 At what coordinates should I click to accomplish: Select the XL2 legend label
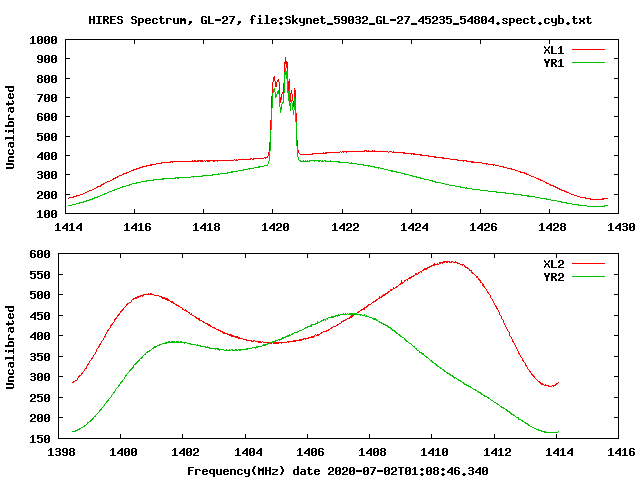[x=553, y=264]
